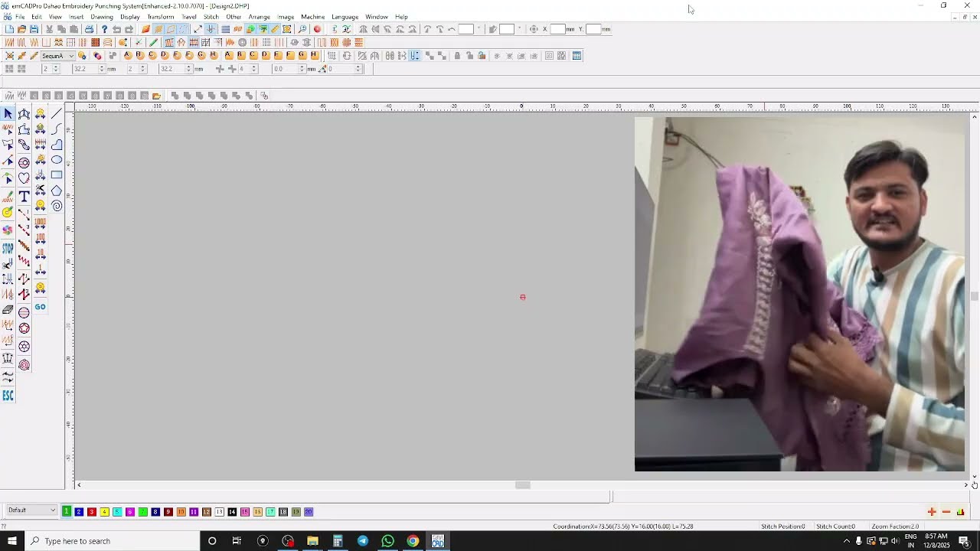The height and width of the screenshot is (551, 980).
Task: Click the first 32.2 mm value field
Action: [88, 69]
